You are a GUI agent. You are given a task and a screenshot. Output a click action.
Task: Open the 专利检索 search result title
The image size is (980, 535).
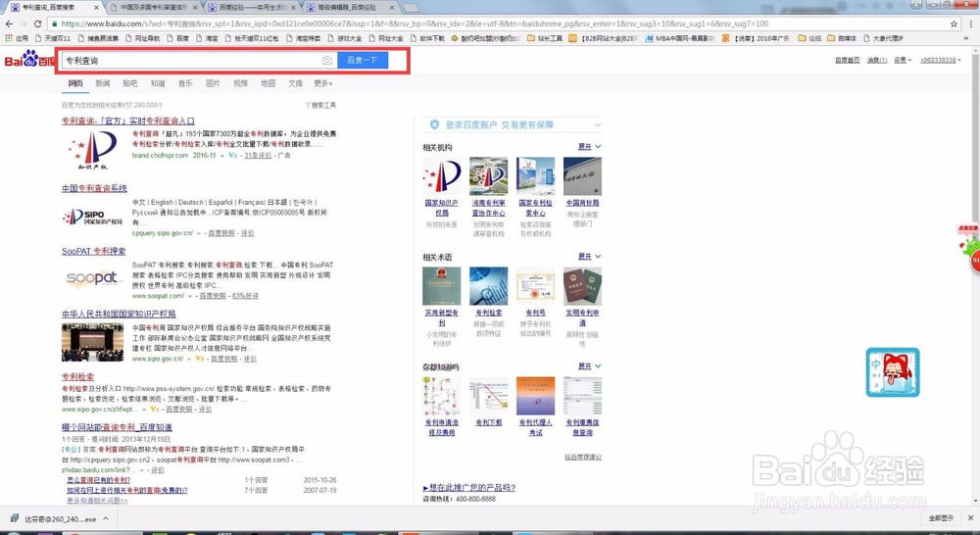[x=78, y=377]
